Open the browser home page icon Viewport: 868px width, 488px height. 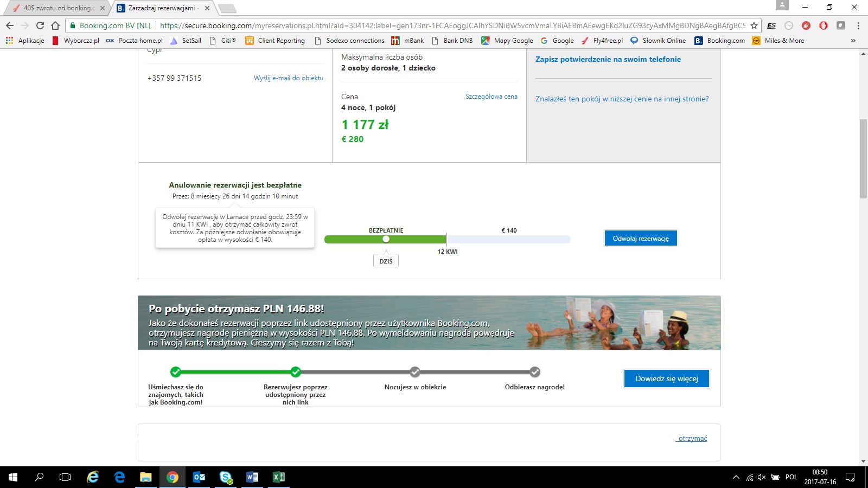(x=55, y=25)
